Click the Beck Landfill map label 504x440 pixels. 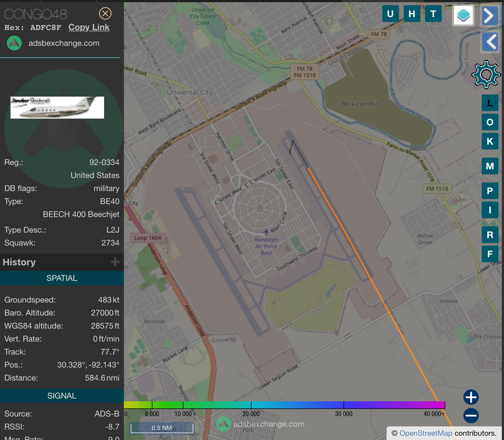tap(360, 104)
